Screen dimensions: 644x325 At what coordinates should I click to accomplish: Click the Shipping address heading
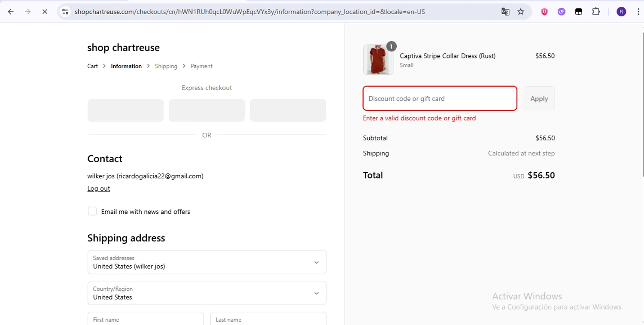(x=126, y=238)
